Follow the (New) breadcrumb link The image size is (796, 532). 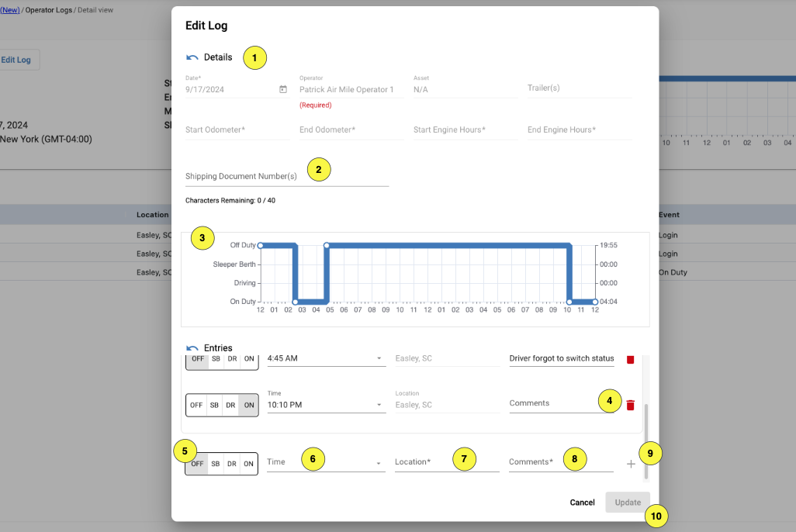pos(10,9)
